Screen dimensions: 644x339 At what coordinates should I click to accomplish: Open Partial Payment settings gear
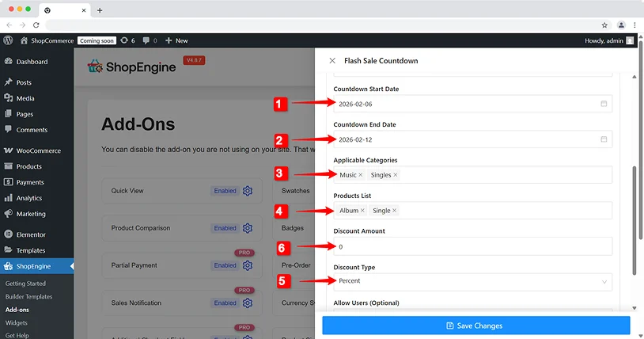pos(248,265)
